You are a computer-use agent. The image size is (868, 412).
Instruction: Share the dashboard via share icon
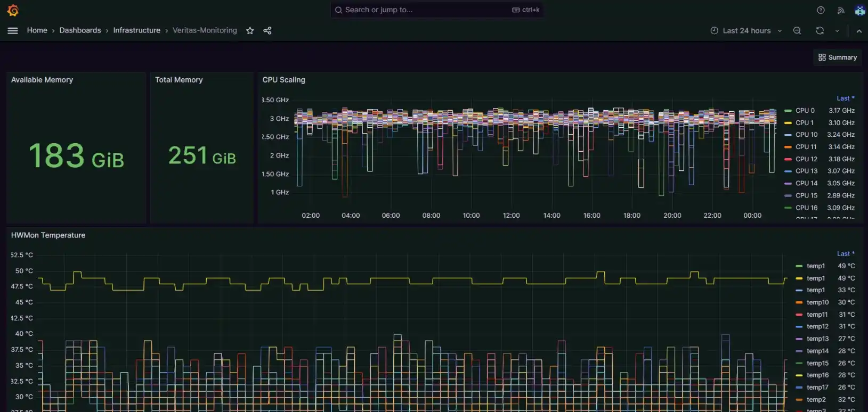pyautogui.click(x=267, y=31)
